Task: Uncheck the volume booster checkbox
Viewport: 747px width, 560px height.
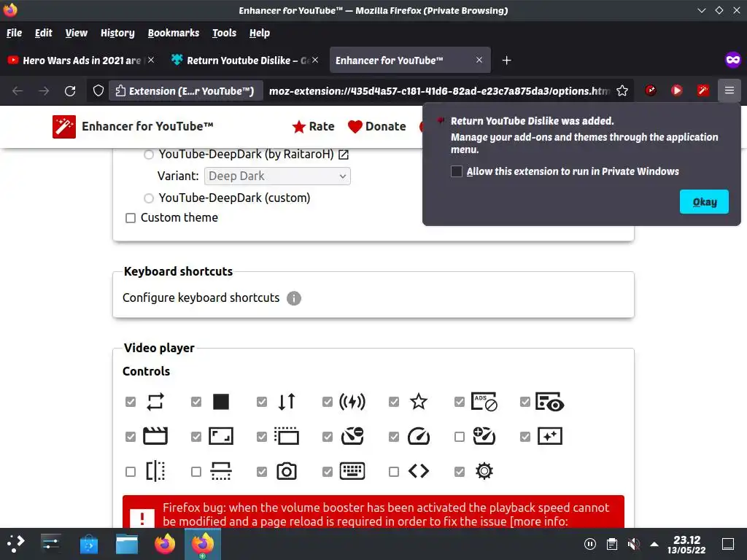Action: pyautogui.click(x=328, y=402)
